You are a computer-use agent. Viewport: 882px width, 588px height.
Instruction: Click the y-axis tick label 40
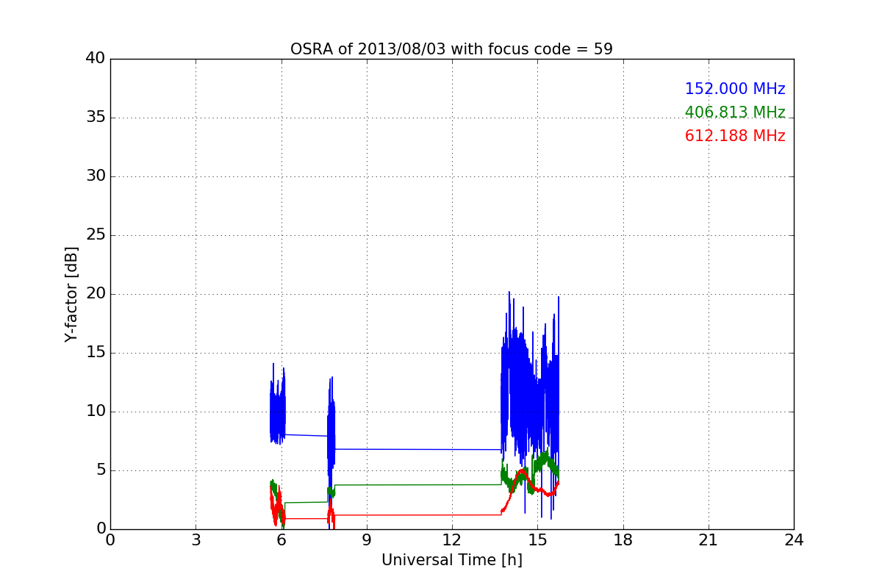pos(96,59)
